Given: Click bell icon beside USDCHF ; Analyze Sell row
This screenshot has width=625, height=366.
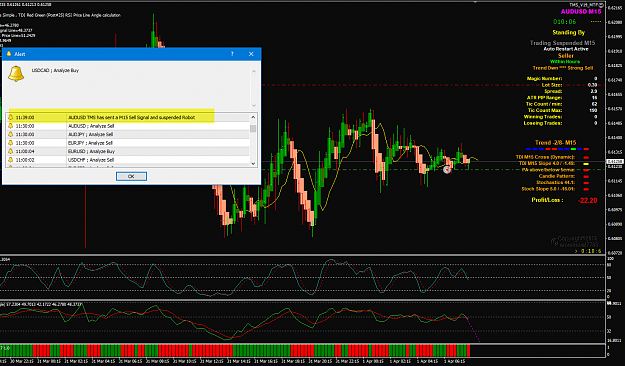Looking at the screenshot, I should click(11, 160).
